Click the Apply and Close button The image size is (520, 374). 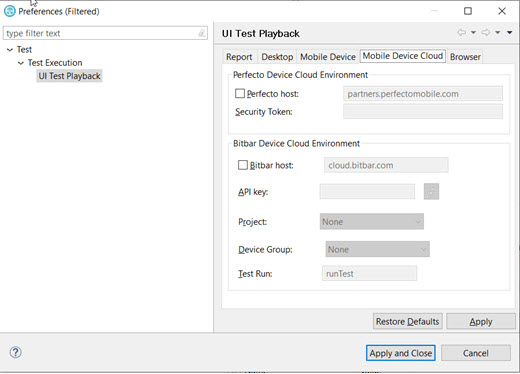[x=401, y=353]
